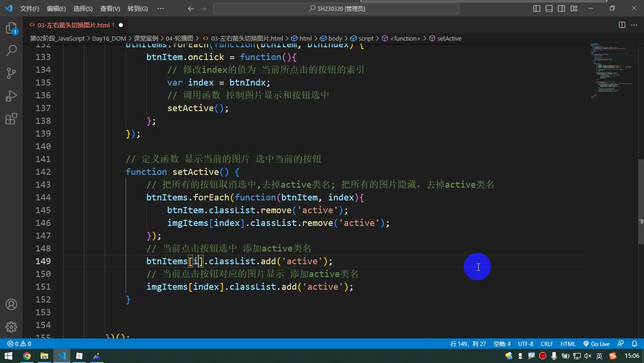This screenshot has height=363, width=644.
Task: Click the Go Live button in status bar
Action: 596,344
